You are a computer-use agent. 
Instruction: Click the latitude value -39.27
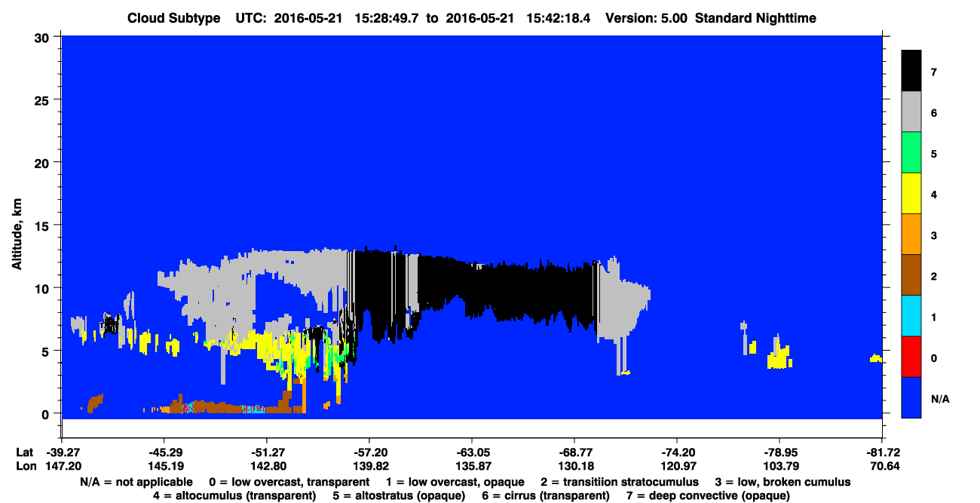[x=61, y=452]
